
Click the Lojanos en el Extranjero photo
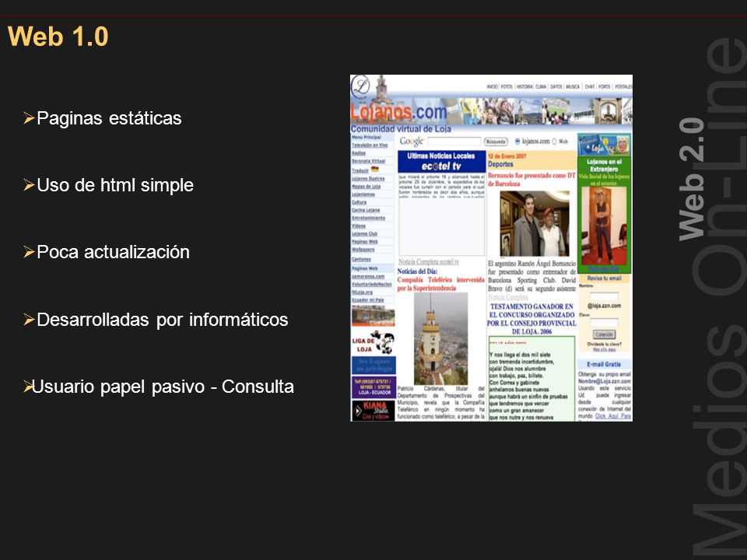click(604, 226)
